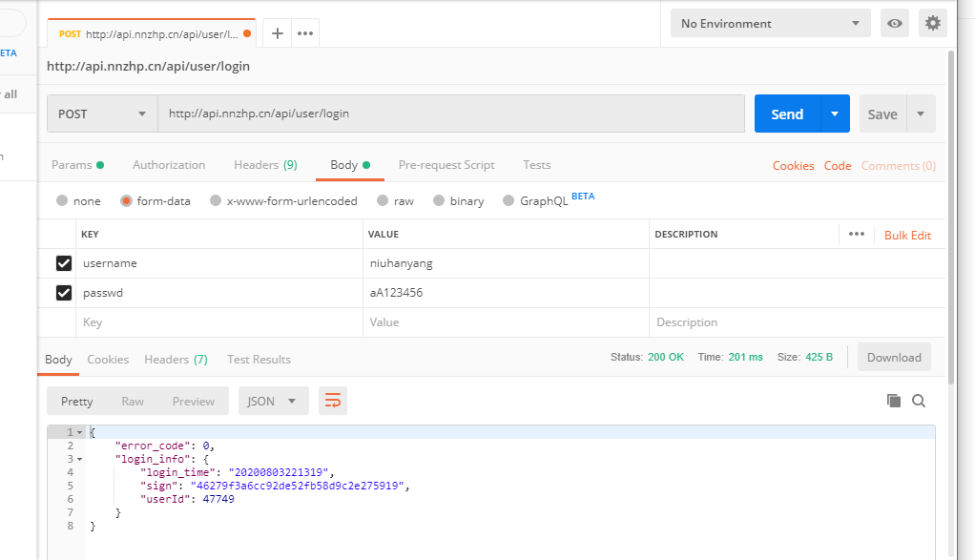The width and height of the screenshot is (975, 560).
Task: Click the wrap lines icon in response
Action: (x=333, y=402)
